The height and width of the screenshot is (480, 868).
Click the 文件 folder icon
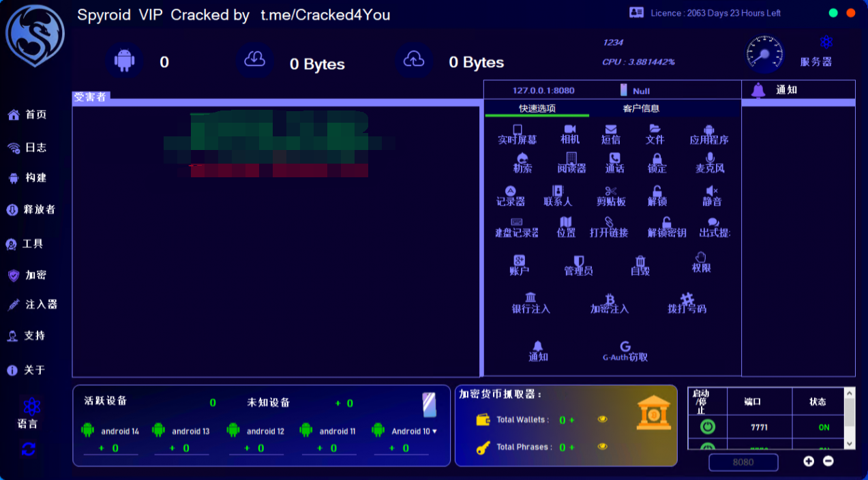655,130
